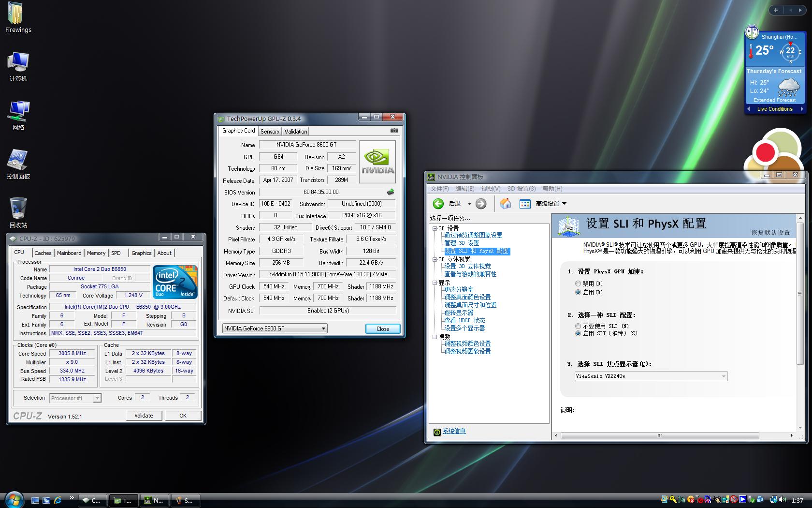812x508 pixels.
Task: Click the Show Desktop quick launch icon
Action: coord(35,500)
